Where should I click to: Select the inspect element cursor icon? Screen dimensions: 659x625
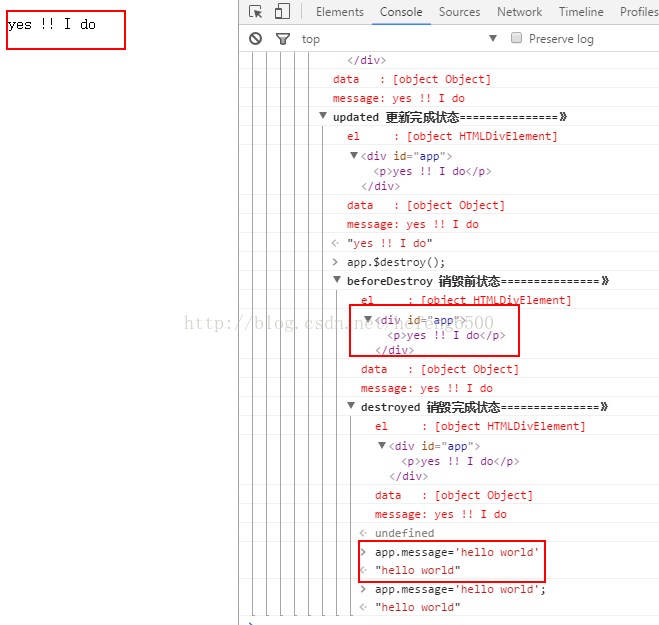coord(255,12)
